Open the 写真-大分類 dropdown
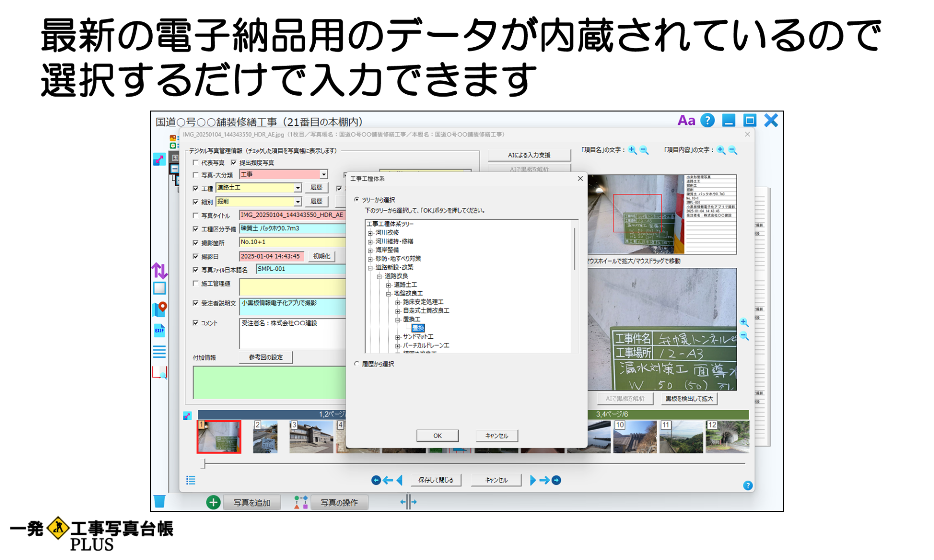 [x=323, y=174]
